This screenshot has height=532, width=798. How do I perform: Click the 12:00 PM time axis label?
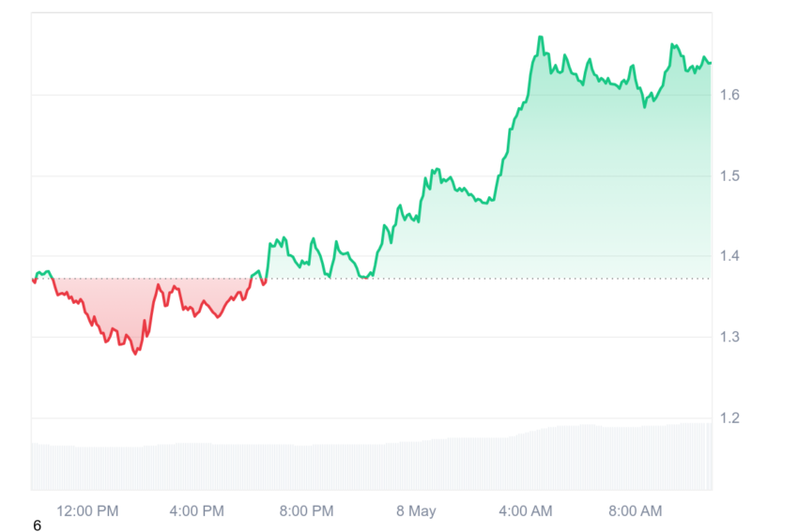87,510
